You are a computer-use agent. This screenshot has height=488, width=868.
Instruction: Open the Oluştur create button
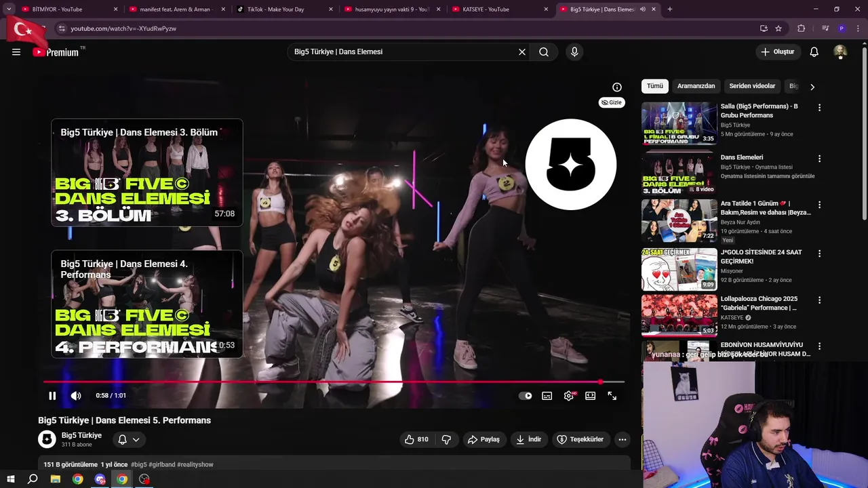point(777,52)
